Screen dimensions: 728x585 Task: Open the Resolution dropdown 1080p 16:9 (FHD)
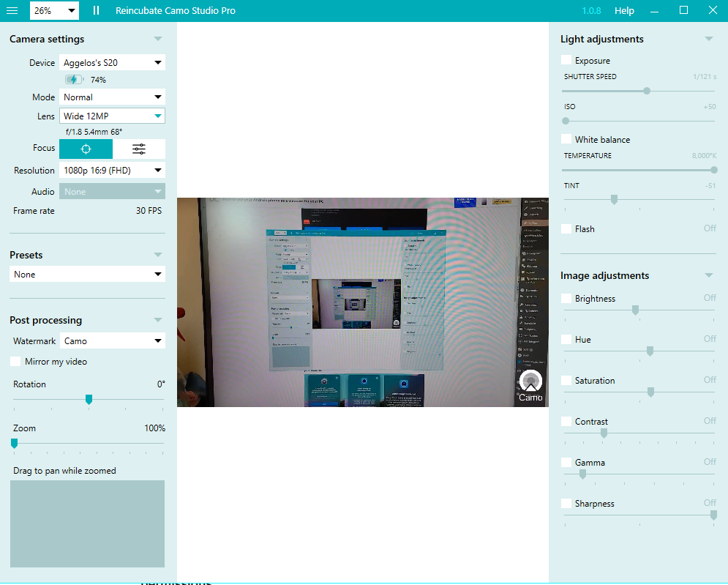(x=113, y=171)
